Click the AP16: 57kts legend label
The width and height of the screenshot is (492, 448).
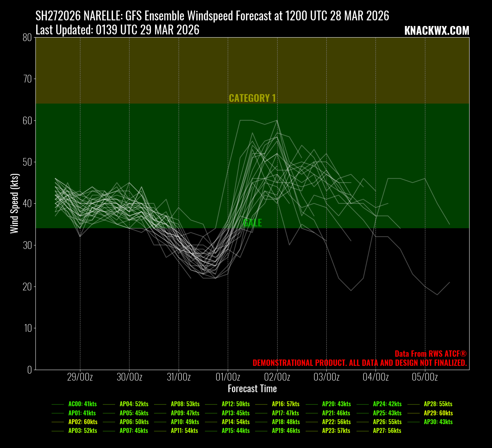click(x=286, y=404)
